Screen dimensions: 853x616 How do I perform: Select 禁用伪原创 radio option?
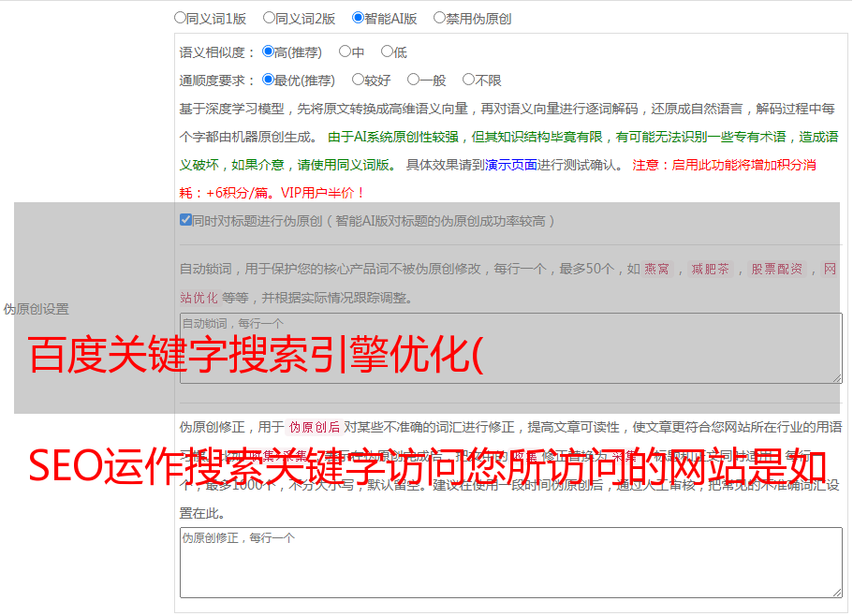[439, 18]
